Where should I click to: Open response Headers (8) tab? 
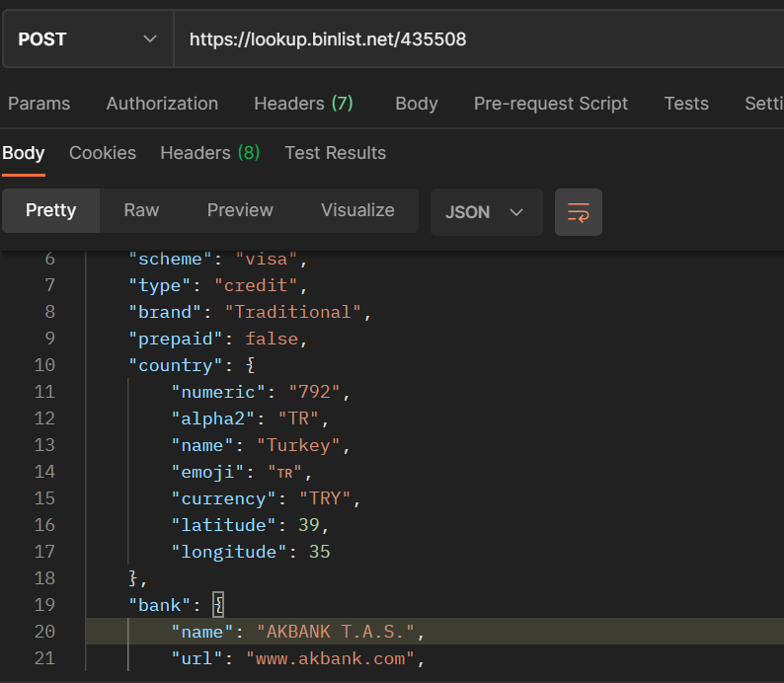tap(210, 153)
